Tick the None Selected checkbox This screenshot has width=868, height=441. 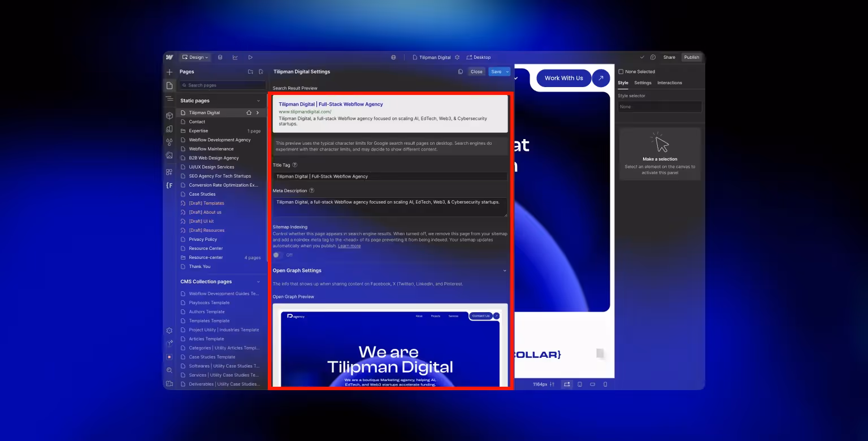coord(621,72)
